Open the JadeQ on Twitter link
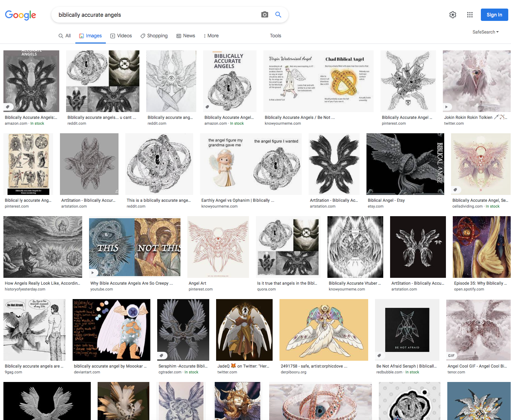The height and width of the screenshot is (420, 511). [x=243, y=366]
